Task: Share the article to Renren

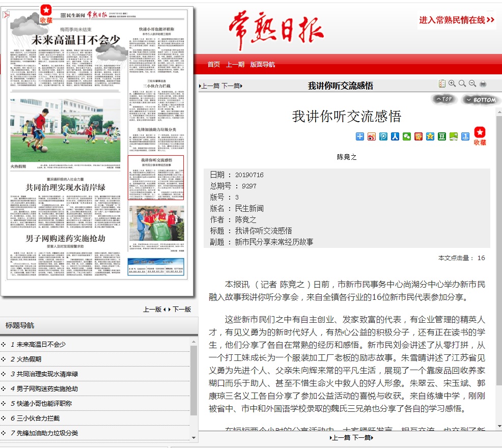Action: (395, 137)
